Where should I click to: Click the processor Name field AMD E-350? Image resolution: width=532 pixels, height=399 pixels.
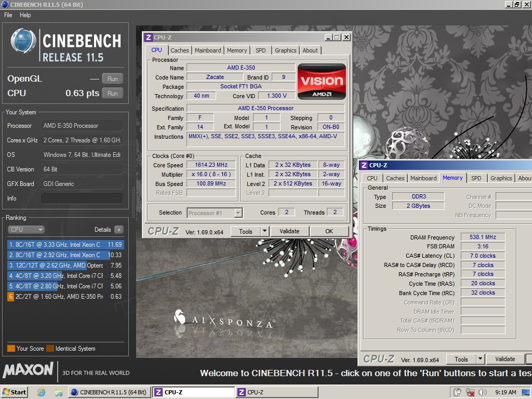pyautogui.click(x=241, y=68)
